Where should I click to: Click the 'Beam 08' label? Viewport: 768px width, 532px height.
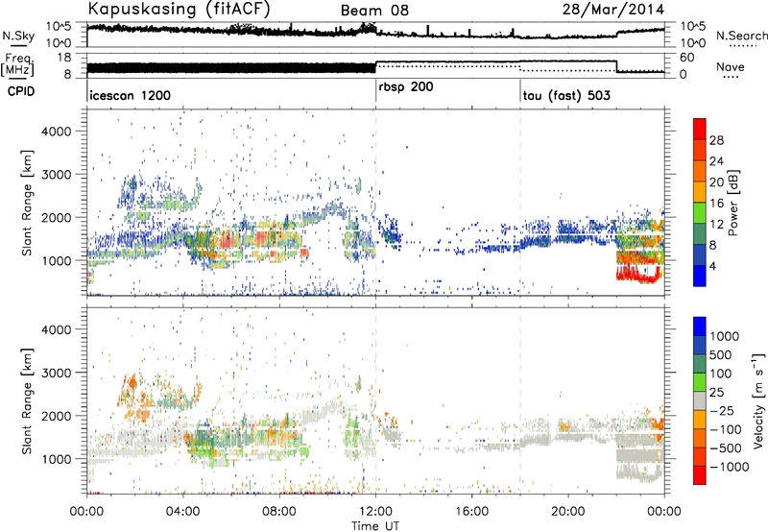pyautogui.click(x=374, y=11)
